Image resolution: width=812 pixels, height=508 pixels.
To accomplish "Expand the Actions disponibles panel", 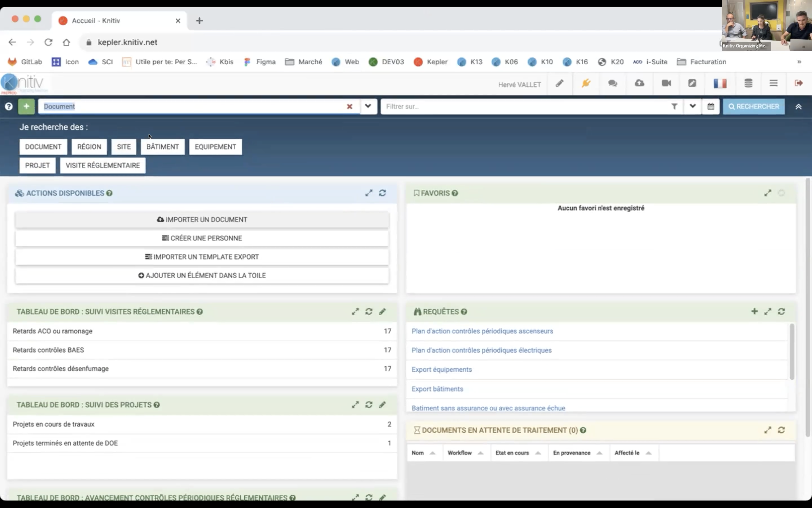I will pos(369,193).
